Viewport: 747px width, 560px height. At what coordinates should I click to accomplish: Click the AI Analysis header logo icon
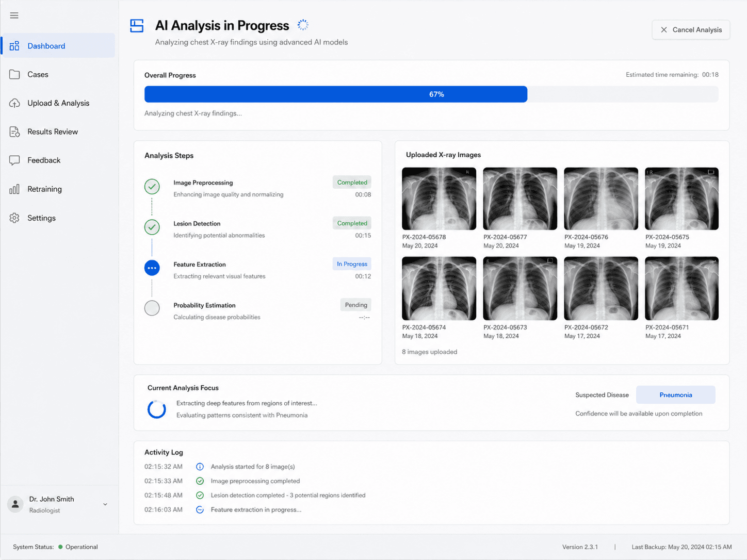tap(137, 26)
